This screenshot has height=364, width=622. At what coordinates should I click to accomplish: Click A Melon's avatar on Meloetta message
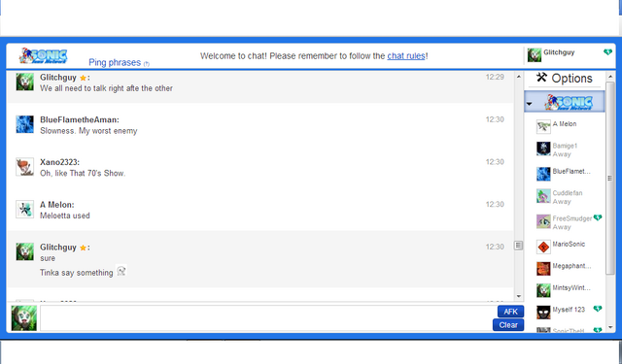point(24,209)
